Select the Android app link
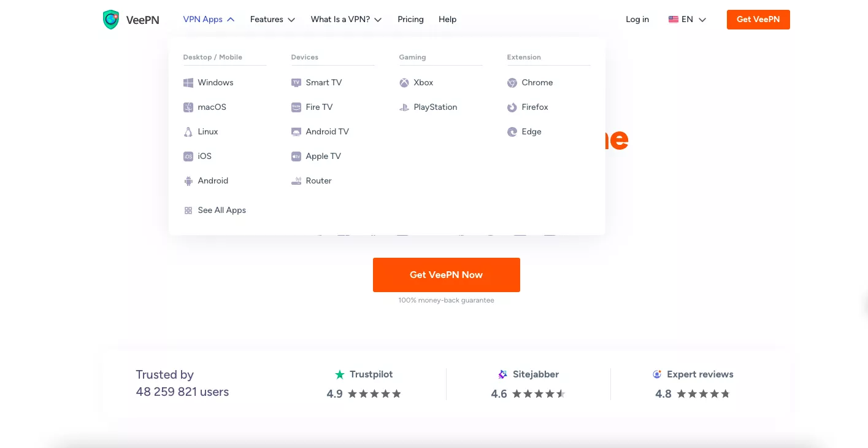Image resolution: width=868 pixels, height=448 pixels. (x=213, y=181)
